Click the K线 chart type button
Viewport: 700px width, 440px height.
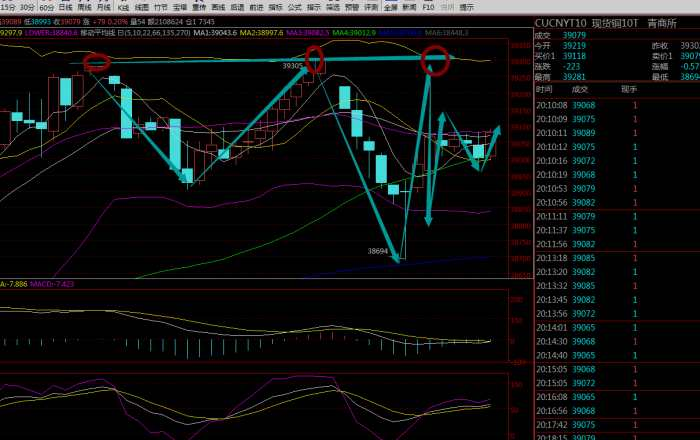(123, 7)
